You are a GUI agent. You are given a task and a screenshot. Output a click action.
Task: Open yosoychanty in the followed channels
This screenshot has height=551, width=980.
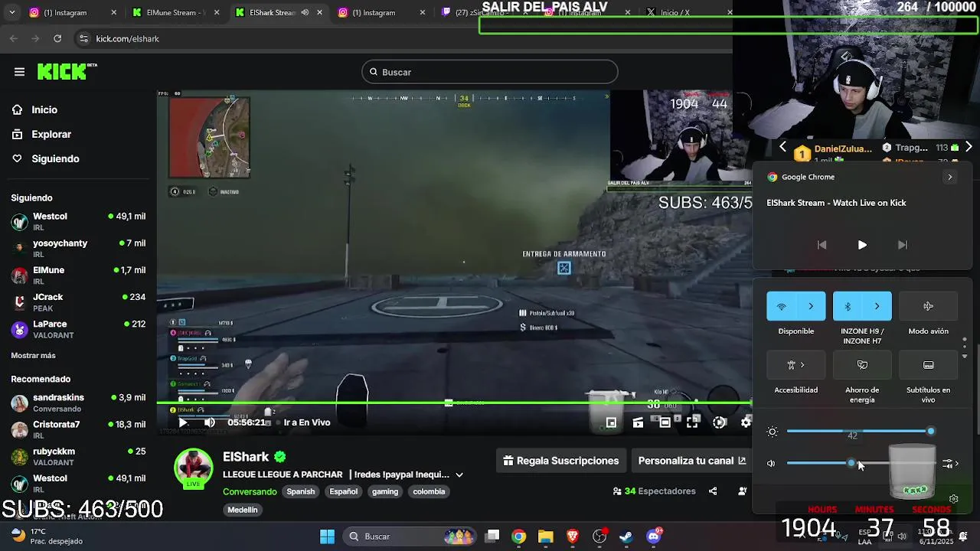(78, 249)
